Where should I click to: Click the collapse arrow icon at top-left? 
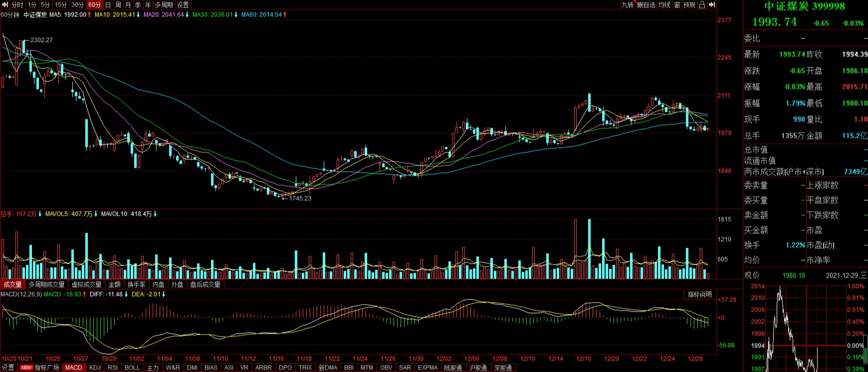tap(5, 4)
